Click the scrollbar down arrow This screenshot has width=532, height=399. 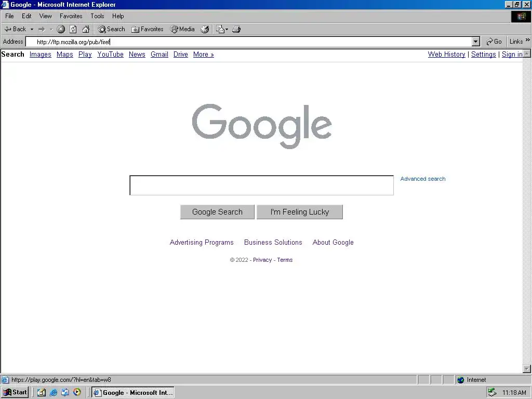click(x=527, y=369)
